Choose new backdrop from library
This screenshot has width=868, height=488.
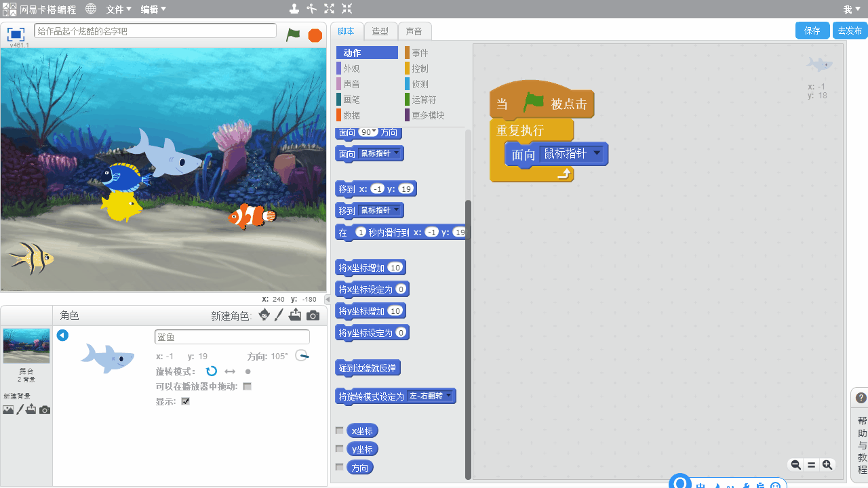click(x=8, y=409)
